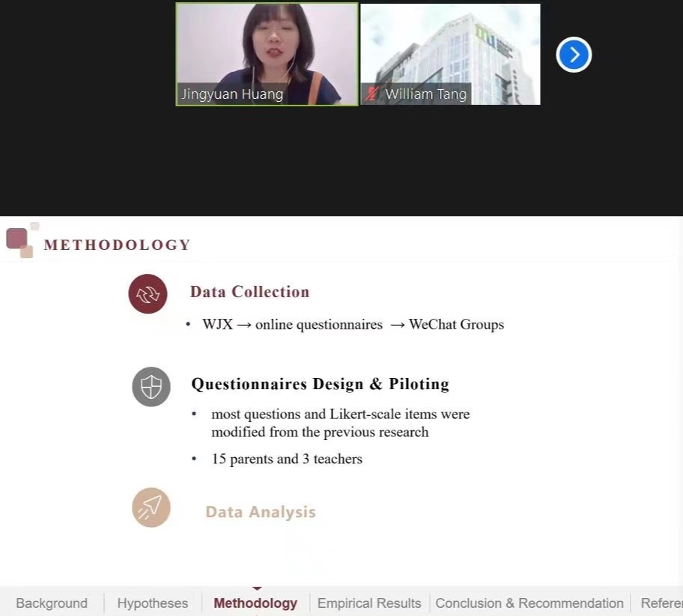Click the blue next-participants arrow button
Screen dimensions: 683x616
point(574,55)
